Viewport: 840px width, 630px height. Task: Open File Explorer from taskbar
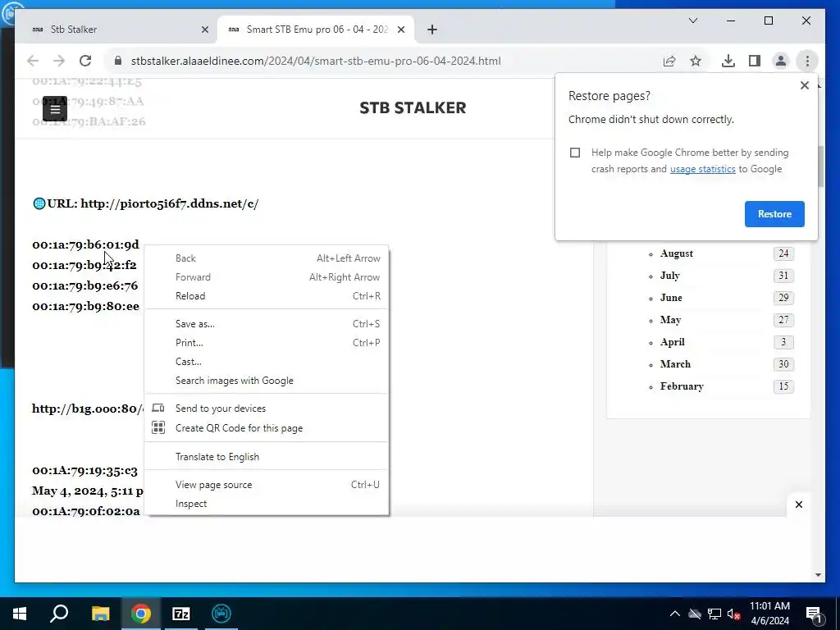click(x=100, y=614)
